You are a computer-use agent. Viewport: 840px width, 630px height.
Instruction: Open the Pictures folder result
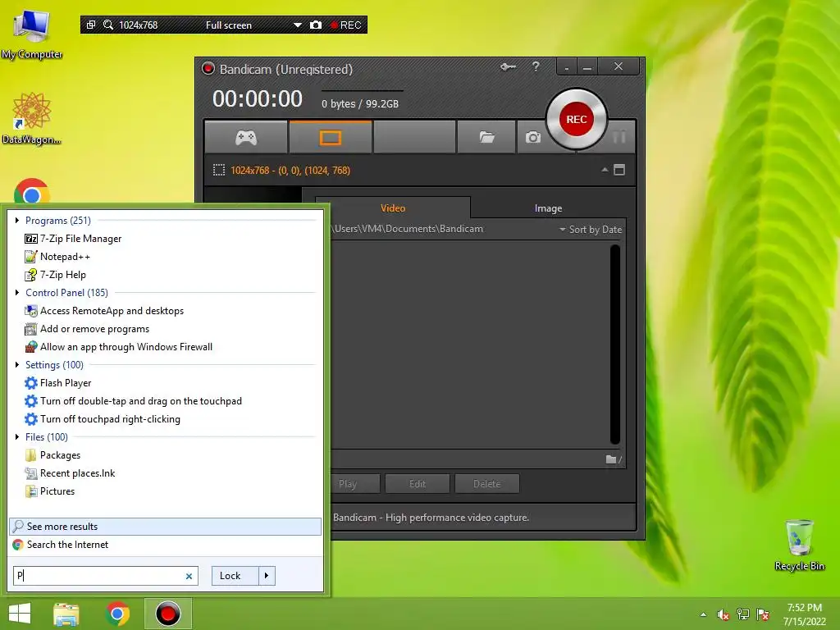click(50, 491)
